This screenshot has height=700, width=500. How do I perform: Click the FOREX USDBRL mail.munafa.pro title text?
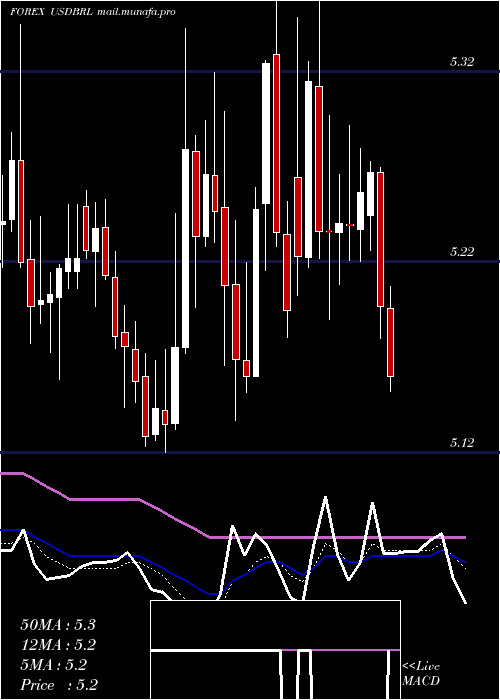click(x=92, y=12)
